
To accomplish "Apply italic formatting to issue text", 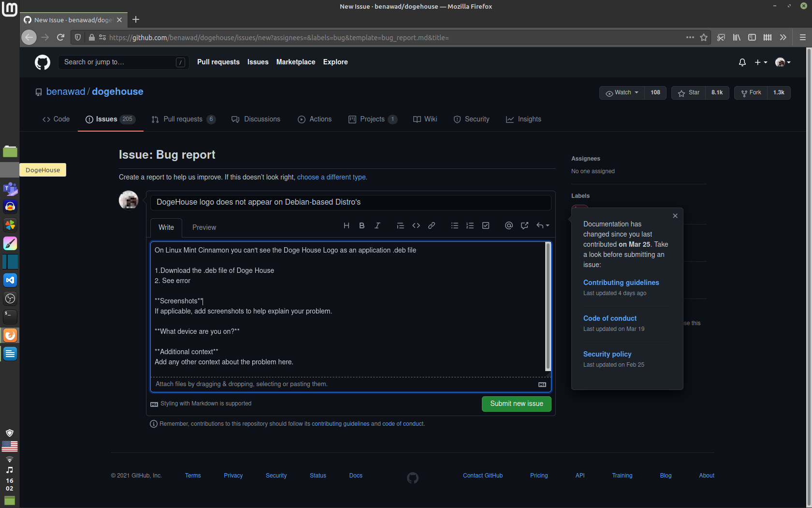I will [x=377, y=225].
